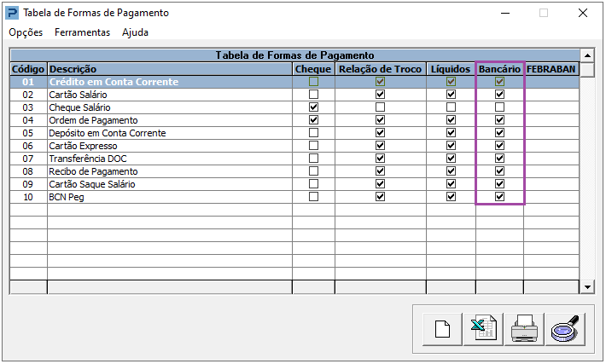The width and height of the screenshot is (606, 364).
Task: Click the printer icon
Action: pyautogui.click(x=524, y=329)
